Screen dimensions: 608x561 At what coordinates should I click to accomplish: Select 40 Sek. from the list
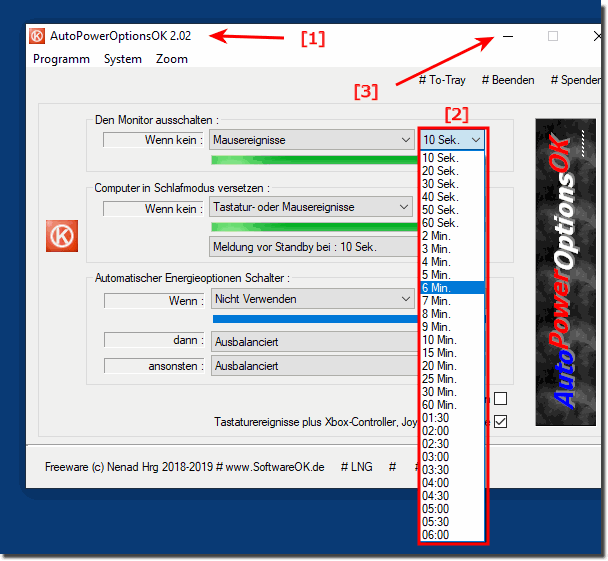(453, 197)
